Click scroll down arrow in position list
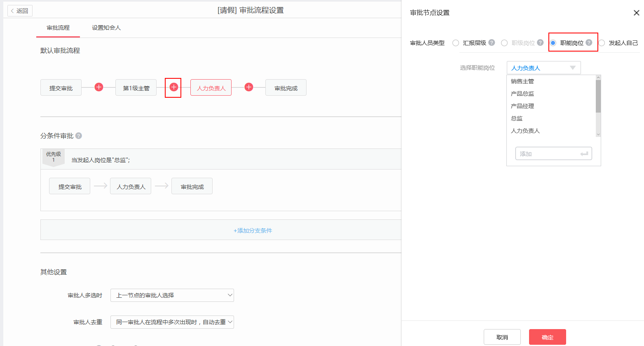This screenshot has width=644, height=346. [x=598, y=134]
